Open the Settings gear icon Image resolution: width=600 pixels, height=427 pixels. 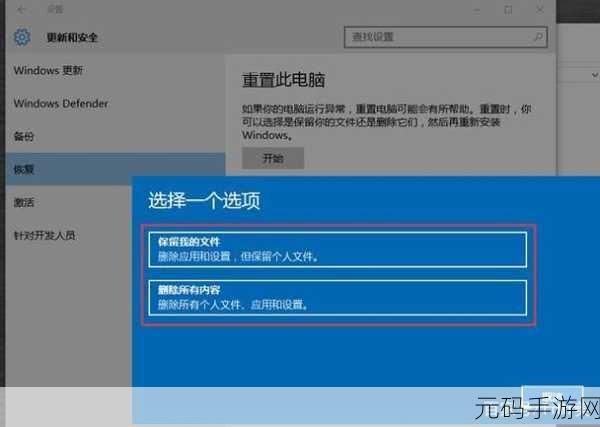pyautogui.click(x=22, y=37)
